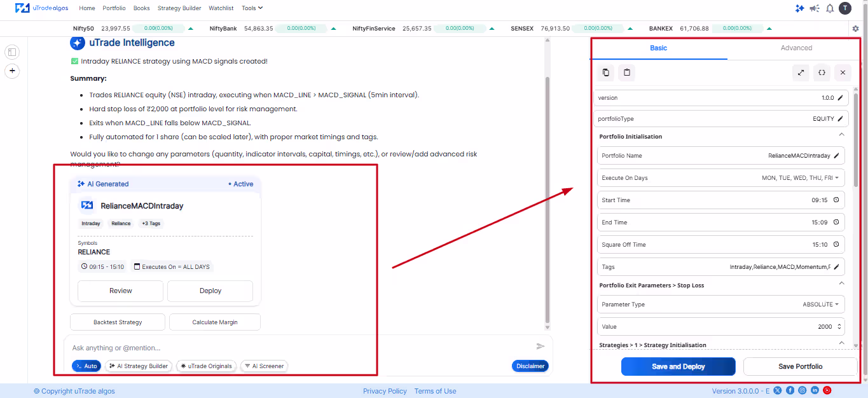Open the Books menu item
Screen dimensions: 868x398
click(142, 8)
